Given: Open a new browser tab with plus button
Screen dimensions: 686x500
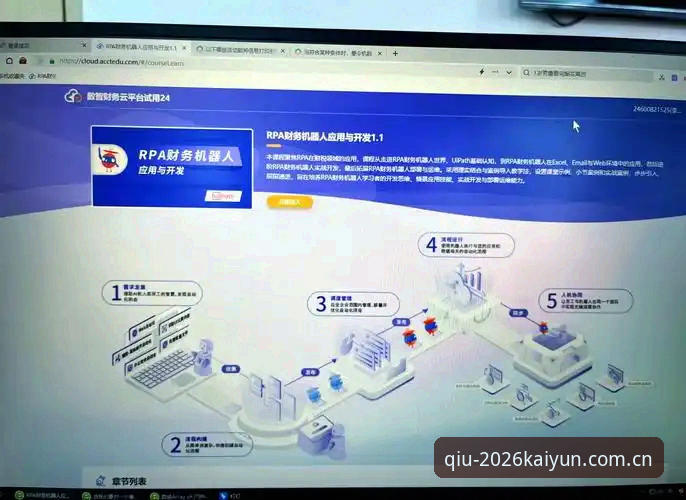Looking at the screenshot, I should (x=395, y=53).
